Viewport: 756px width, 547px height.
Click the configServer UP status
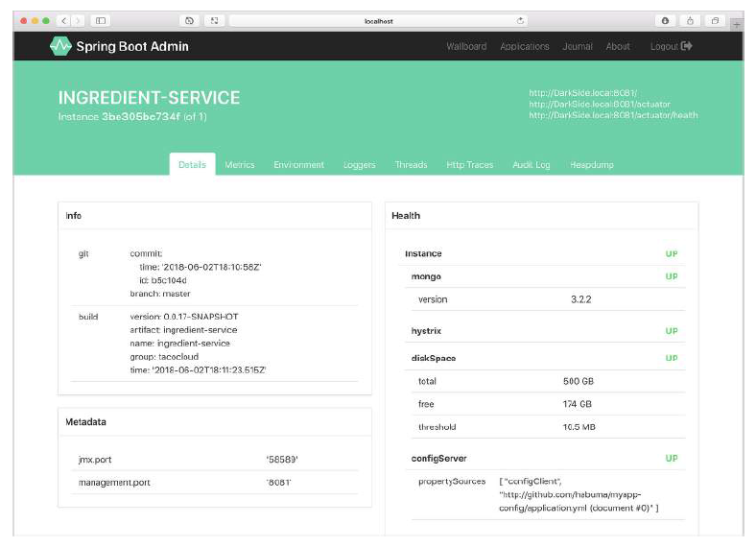672,459
